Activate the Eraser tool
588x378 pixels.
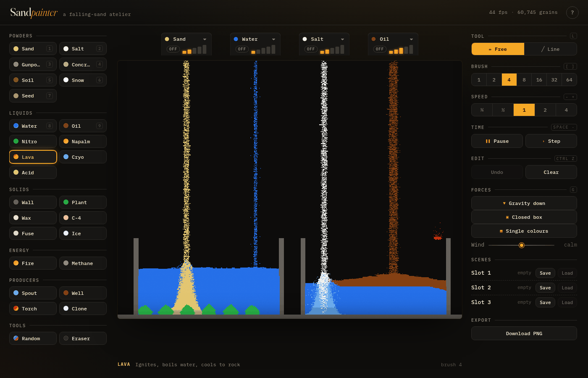[x=83, y=339]
